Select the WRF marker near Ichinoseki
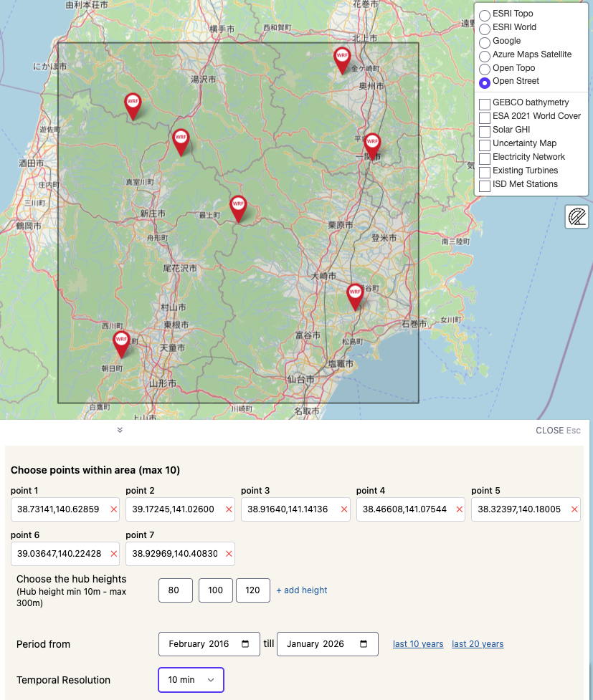The height and width of the screenshot is (700, 593). tap(372, 139)
